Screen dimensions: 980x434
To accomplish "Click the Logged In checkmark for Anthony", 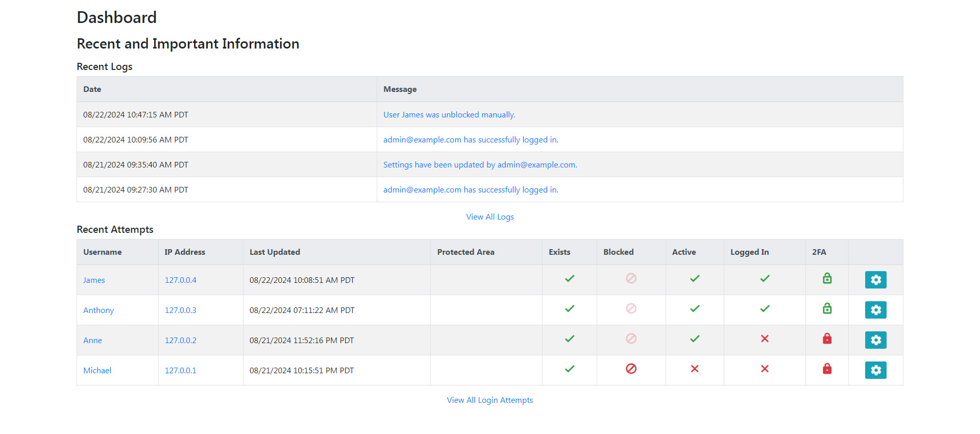I will pos(765,308).
